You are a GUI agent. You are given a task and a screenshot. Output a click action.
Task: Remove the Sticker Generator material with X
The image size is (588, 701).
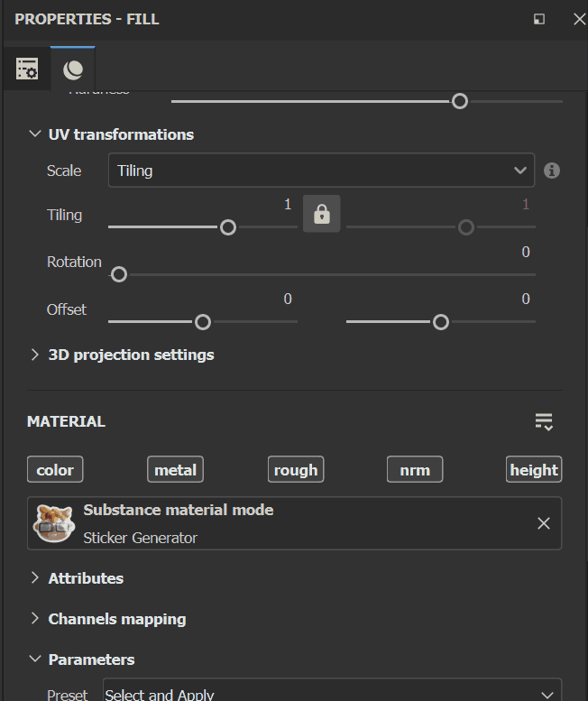pyautogui.click(x=543, y=523)
